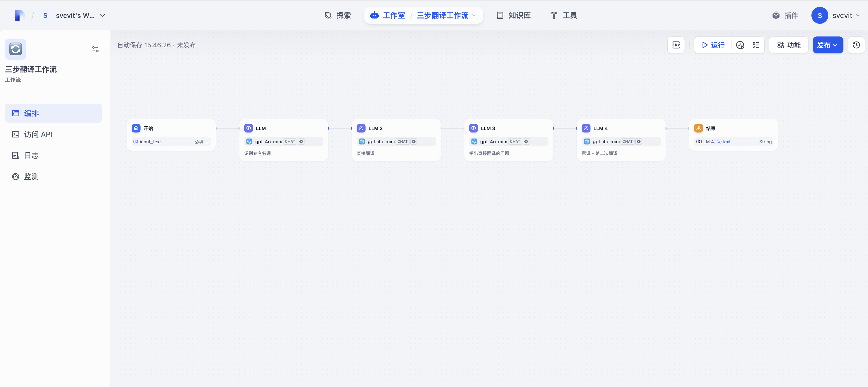This screenshot has height=387, width=868.
Task: Click the 结束 node's orange icon
Action: pos(699,128)
